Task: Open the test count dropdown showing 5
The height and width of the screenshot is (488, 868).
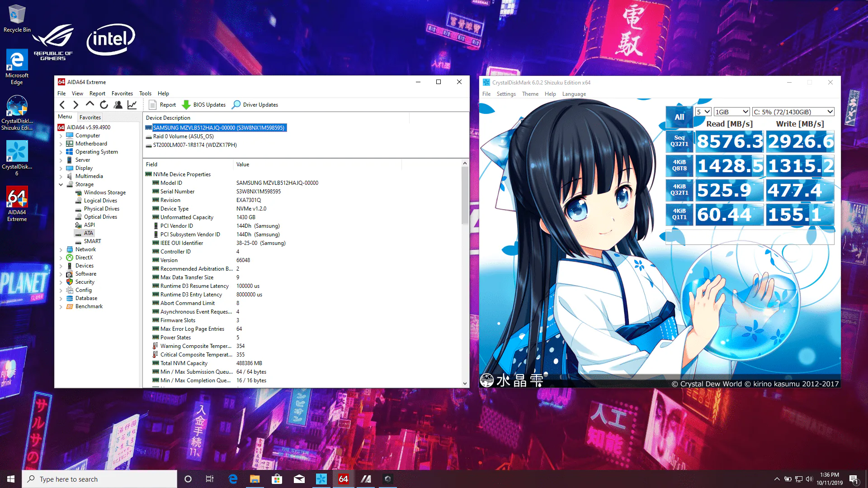Action: [x=703, y=112]
